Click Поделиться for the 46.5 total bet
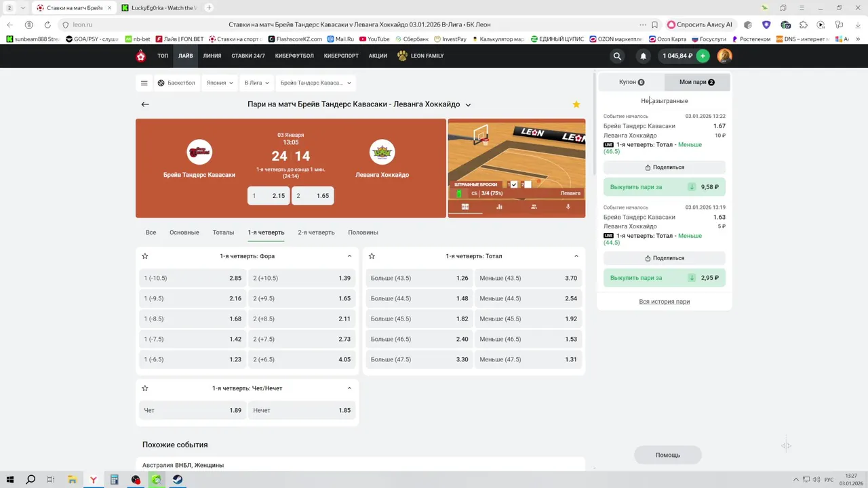Viewport: 868px width, 488px height. tap(665, 167)
